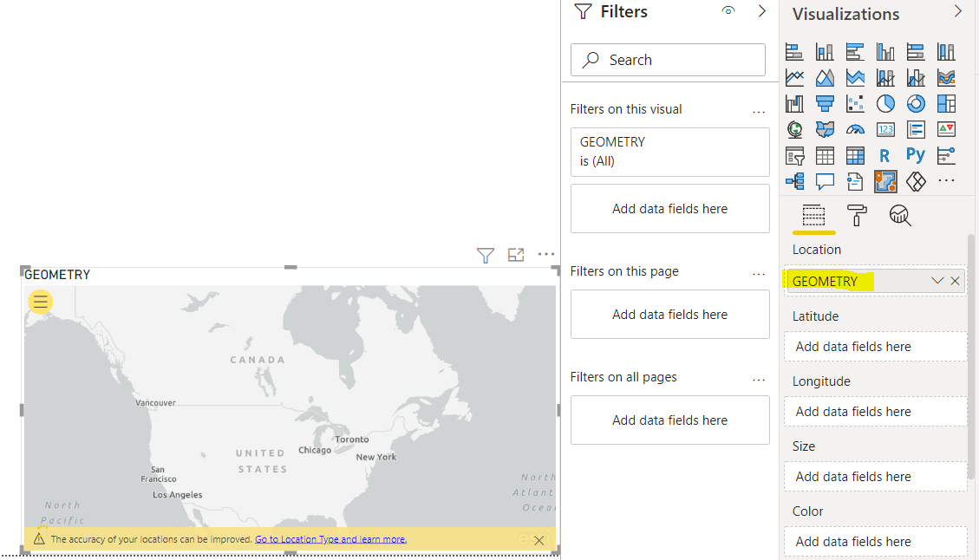Open the Analytics magnifier tab

900,216
